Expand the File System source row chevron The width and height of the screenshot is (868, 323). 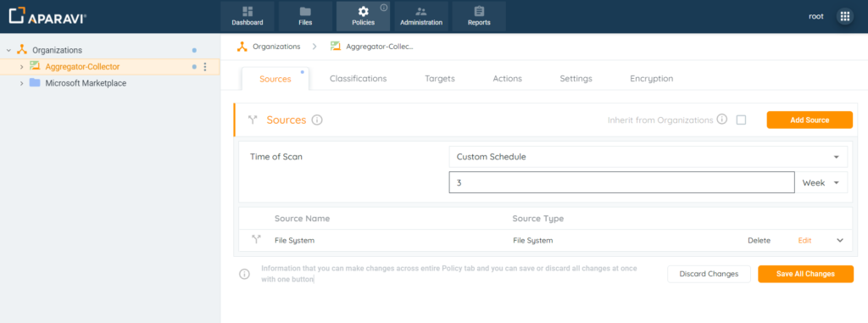coord(840,241)
